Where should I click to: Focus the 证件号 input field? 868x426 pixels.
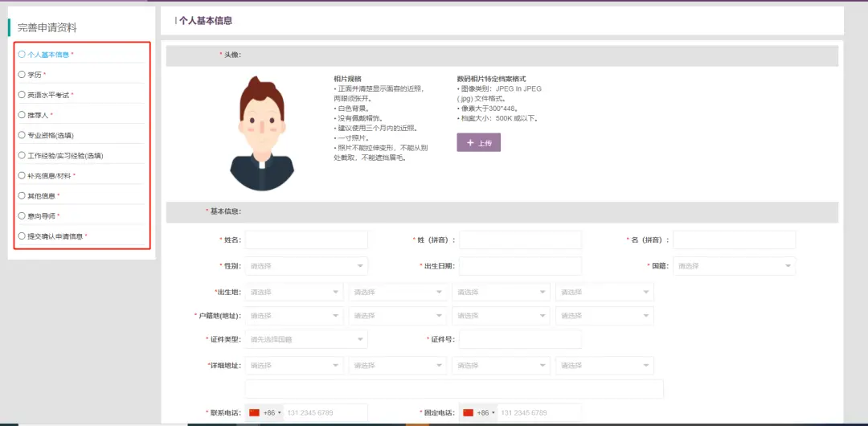pos(520,339)
